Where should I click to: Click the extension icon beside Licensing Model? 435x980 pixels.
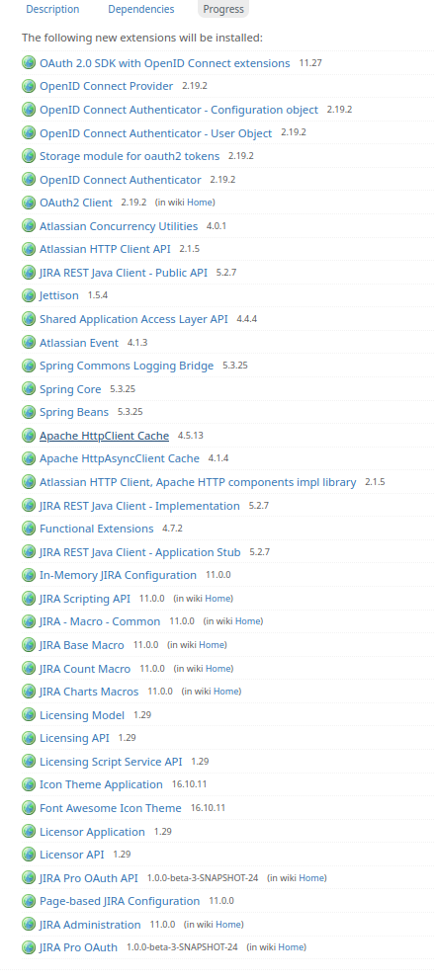(29, 715)
